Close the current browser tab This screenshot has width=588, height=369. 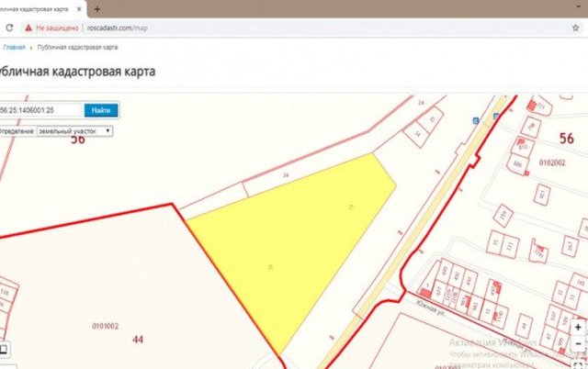coord(79,9)
